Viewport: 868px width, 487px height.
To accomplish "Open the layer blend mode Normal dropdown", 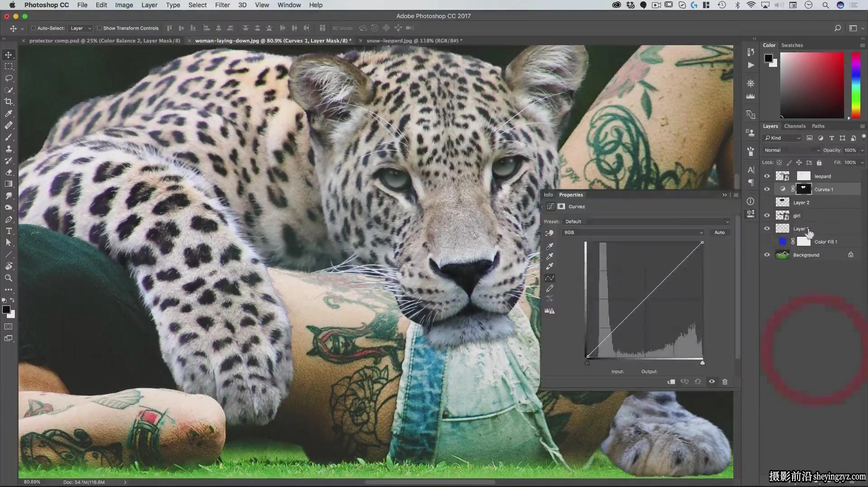I will click(x=791, y=150).
